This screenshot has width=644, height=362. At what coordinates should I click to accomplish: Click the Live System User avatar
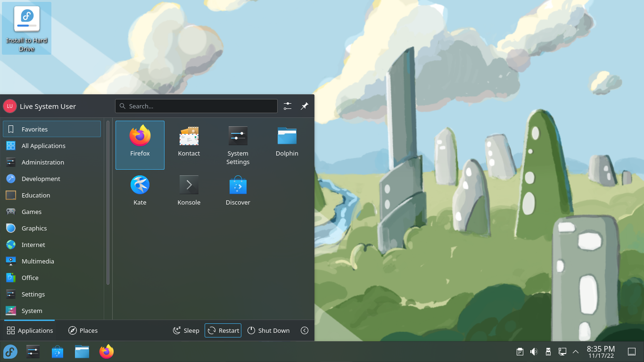(9, 106)
